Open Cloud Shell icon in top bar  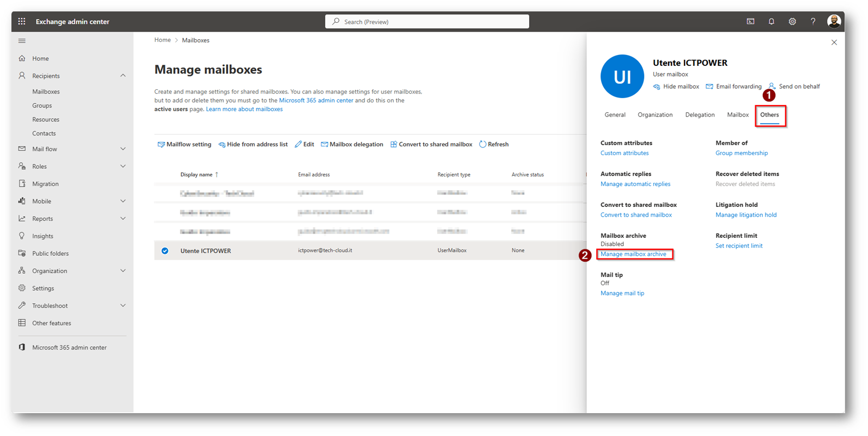[x=750, y=21]
